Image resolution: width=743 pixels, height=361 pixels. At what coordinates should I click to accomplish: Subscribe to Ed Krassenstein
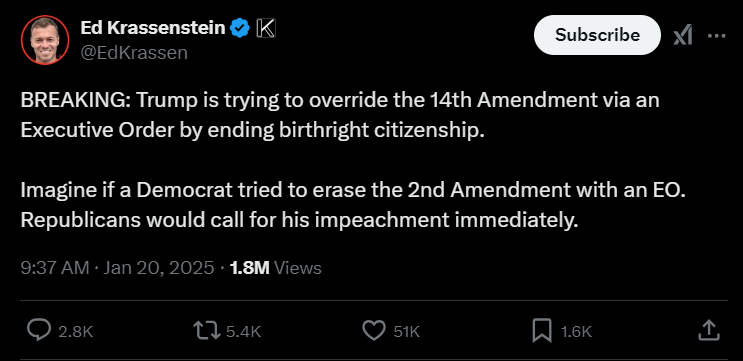tap(597, 35)
